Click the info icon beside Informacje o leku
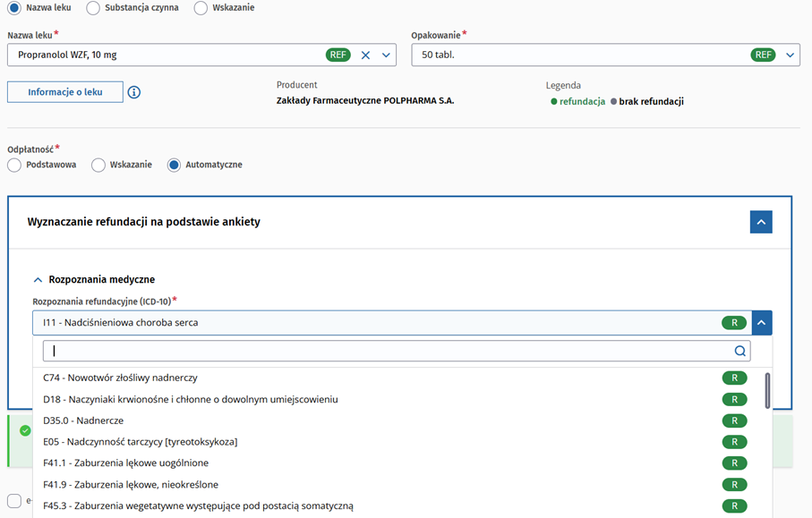Screen dimensions: 812x518 pyautogui.click(x=134, y=92)
